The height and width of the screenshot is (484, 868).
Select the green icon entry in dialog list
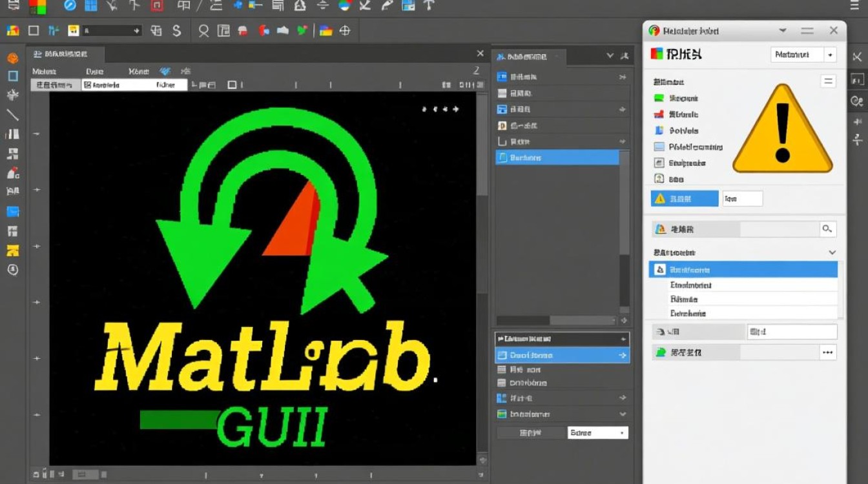(676, 98)
